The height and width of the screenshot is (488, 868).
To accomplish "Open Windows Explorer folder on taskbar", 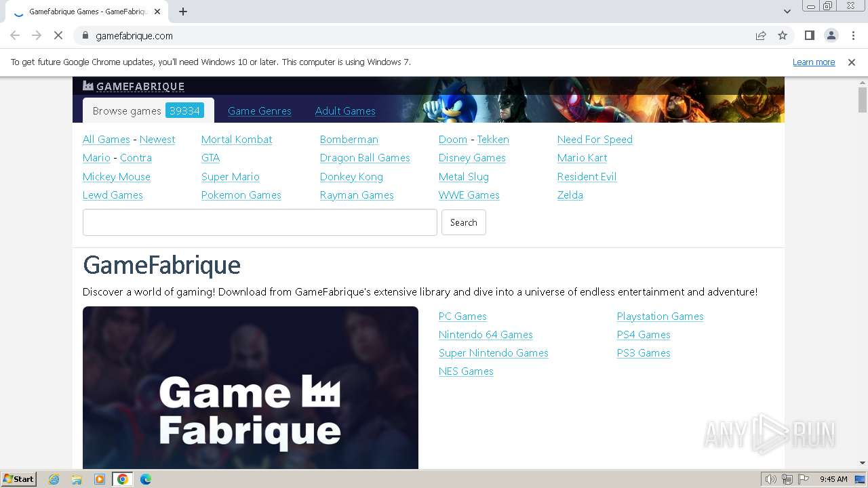I will point(77,479).
